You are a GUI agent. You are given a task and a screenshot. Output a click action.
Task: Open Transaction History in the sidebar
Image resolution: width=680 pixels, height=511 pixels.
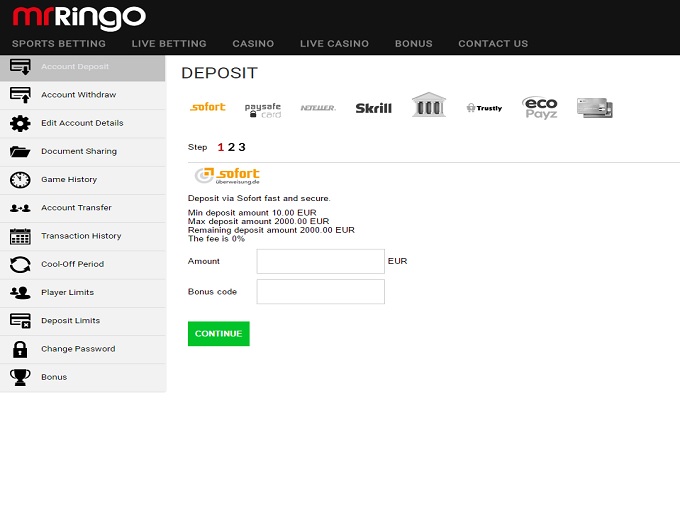point(80,236)
